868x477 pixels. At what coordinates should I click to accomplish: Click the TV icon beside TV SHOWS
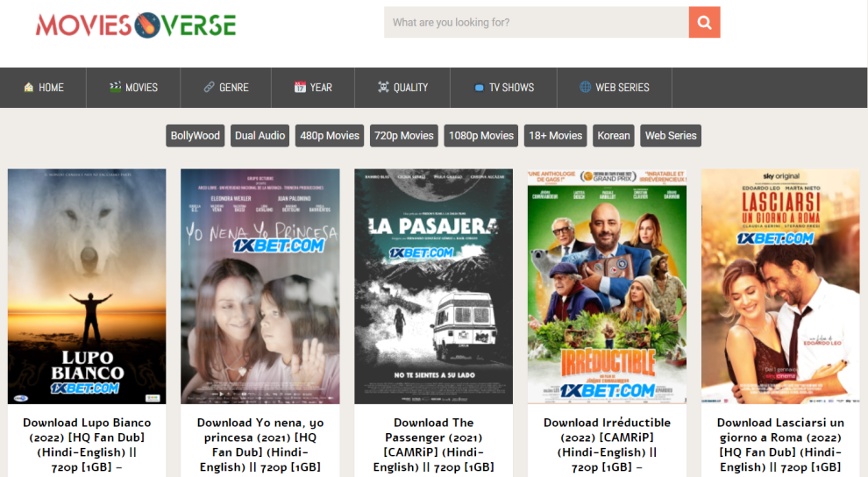point(479,88)
